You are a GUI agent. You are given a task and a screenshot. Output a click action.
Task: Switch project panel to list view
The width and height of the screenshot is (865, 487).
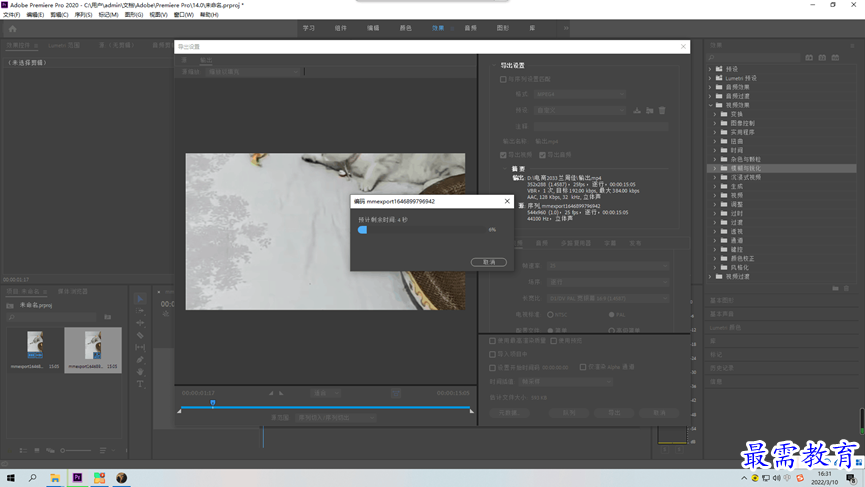23,451
